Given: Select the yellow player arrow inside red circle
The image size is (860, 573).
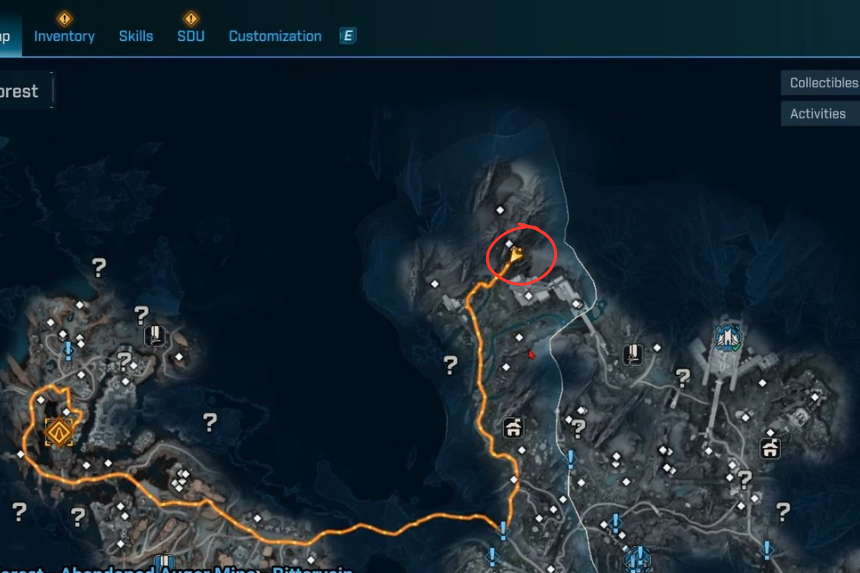Looking at the screenshot, I should [516, 255].
